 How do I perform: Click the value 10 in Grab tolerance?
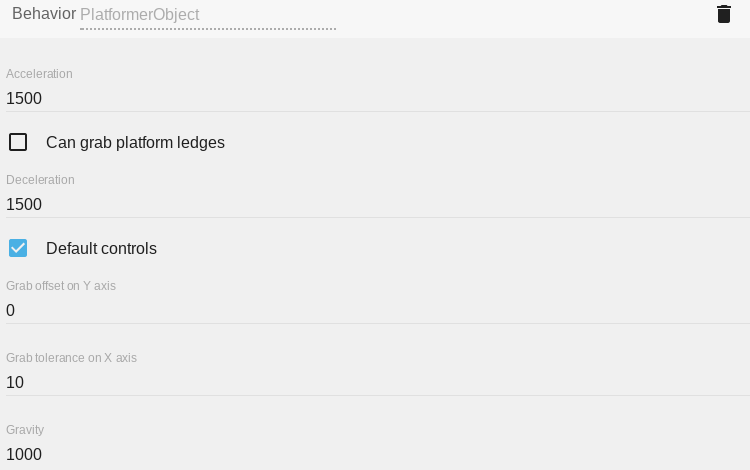click(15, 382)
